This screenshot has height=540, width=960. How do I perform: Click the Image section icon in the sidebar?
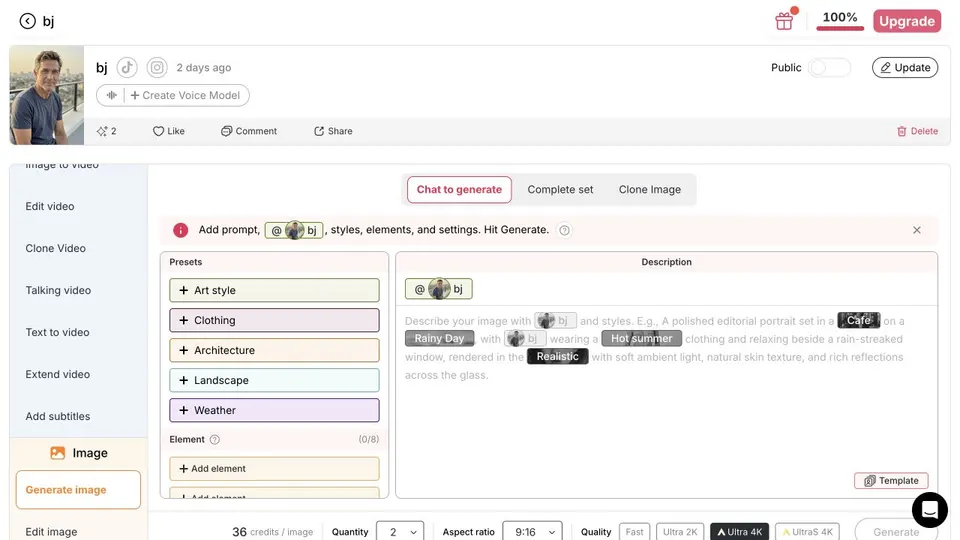coord(58,453)
